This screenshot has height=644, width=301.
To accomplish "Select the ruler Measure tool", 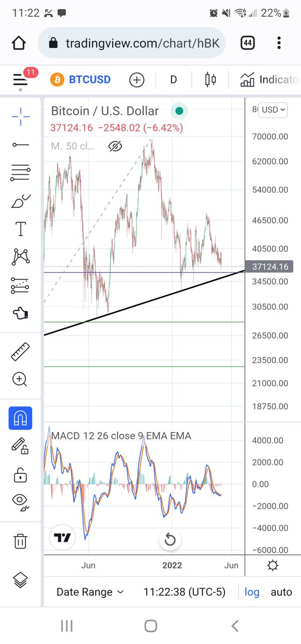I will [x=20, y=352].
